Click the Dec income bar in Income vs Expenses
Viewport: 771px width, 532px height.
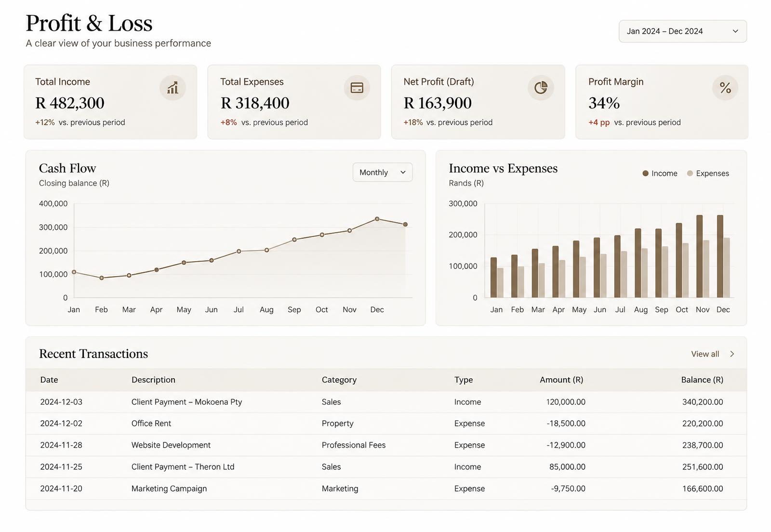(720, 256)
